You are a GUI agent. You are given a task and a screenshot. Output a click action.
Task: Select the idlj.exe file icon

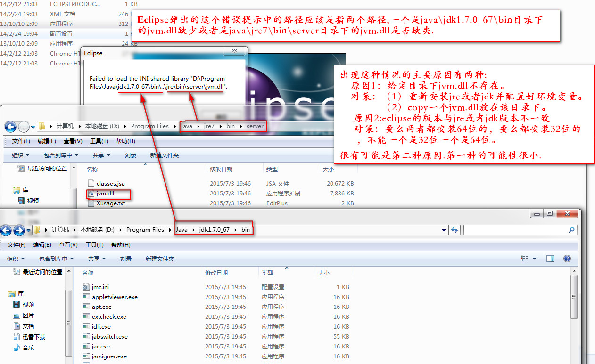(86, 326)
